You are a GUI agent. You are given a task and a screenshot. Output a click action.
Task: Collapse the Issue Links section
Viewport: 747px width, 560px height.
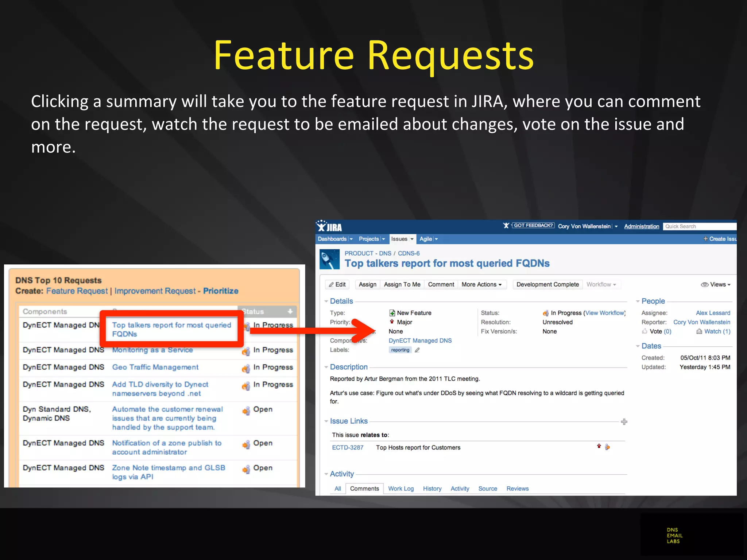pos(326,421)
